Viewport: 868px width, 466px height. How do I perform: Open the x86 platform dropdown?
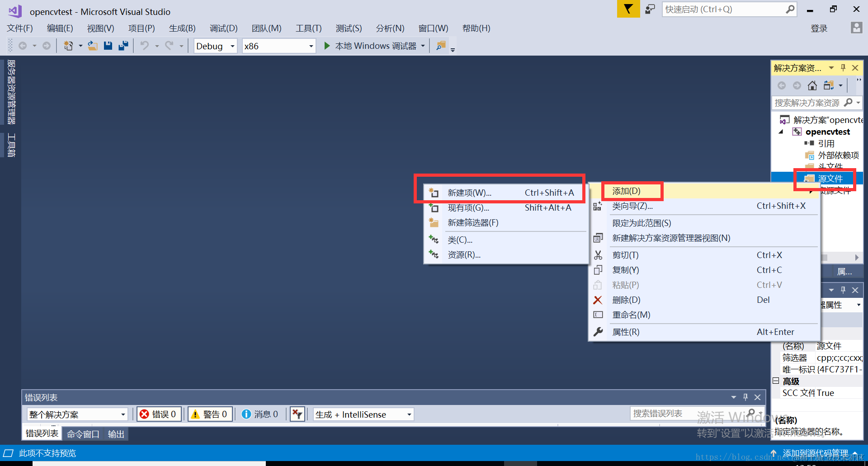[278, 46]
